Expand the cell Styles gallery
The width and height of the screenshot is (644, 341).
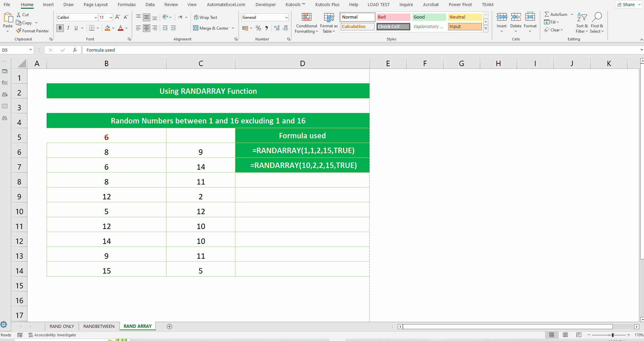486,29
